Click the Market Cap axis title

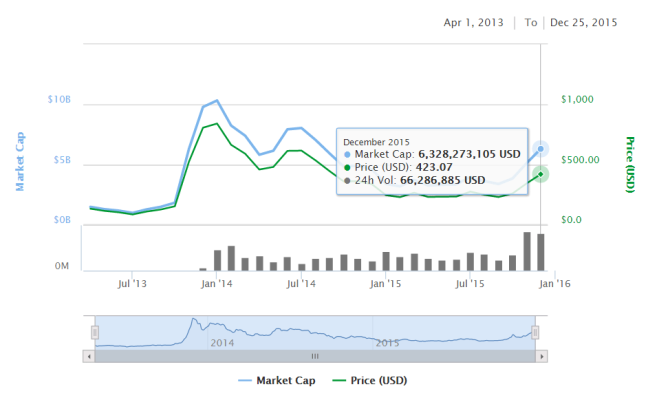pyautogui.click(x=20, y=162)
